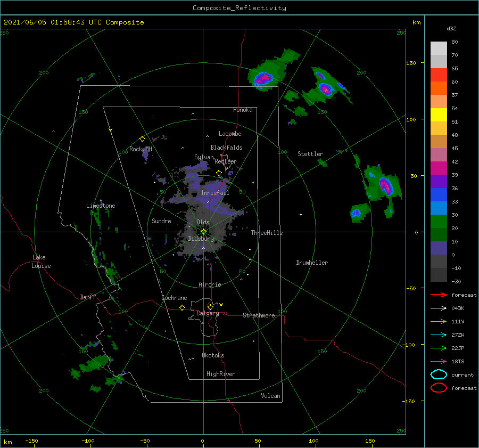Click the Calgary city label
Screen dimensions: 479x448
pyautogui.click(x=208, y=313)
